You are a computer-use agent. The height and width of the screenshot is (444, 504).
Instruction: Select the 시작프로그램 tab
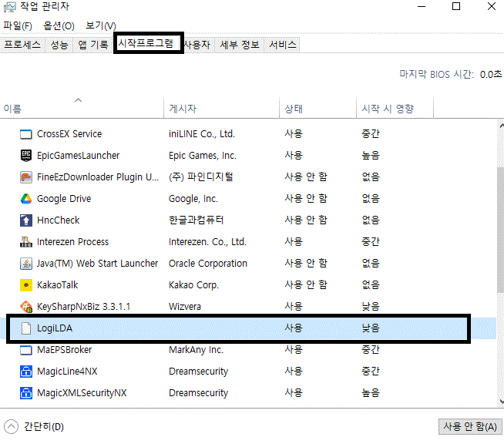[146, 42]
